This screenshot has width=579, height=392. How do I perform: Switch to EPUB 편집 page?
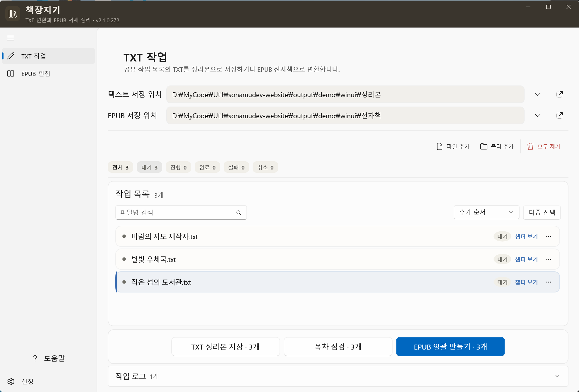click(x=48, y=73)
